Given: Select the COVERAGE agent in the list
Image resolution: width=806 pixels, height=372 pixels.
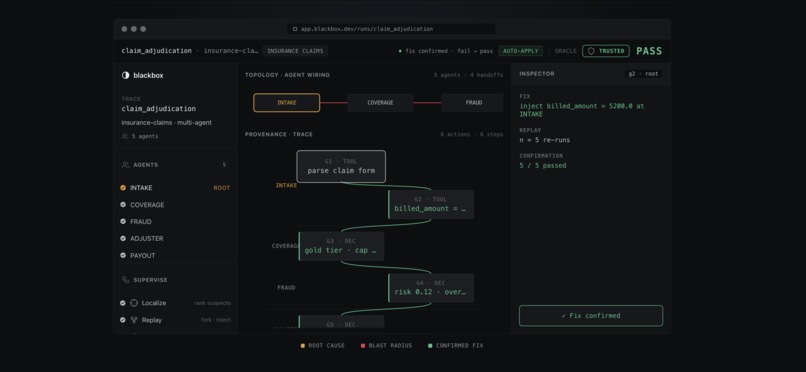Looking at the screenshot, I should [x=175, y=204].
